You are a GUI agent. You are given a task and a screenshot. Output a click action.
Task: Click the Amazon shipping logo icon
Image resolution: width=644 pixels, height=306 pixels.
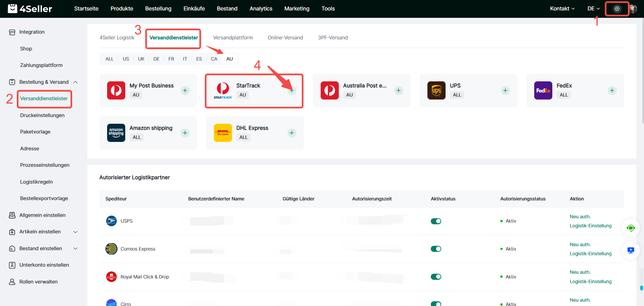click(x=116, y=133)
